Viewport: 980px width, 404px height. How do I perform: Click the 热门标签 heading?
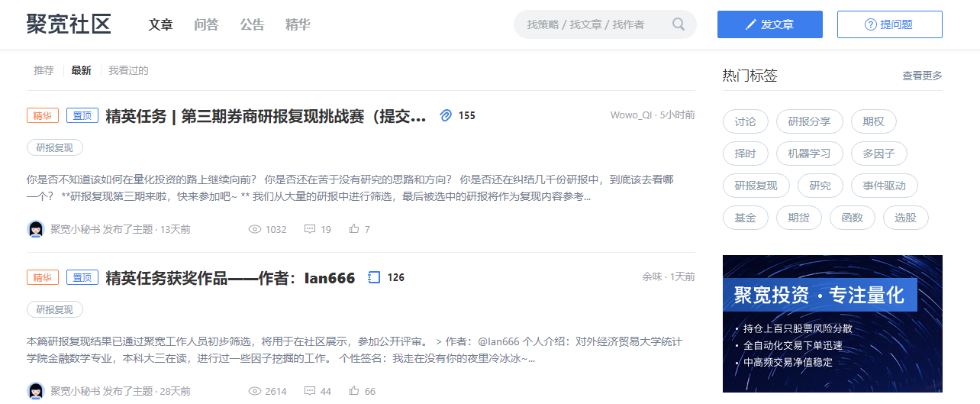tap(750, 76)
